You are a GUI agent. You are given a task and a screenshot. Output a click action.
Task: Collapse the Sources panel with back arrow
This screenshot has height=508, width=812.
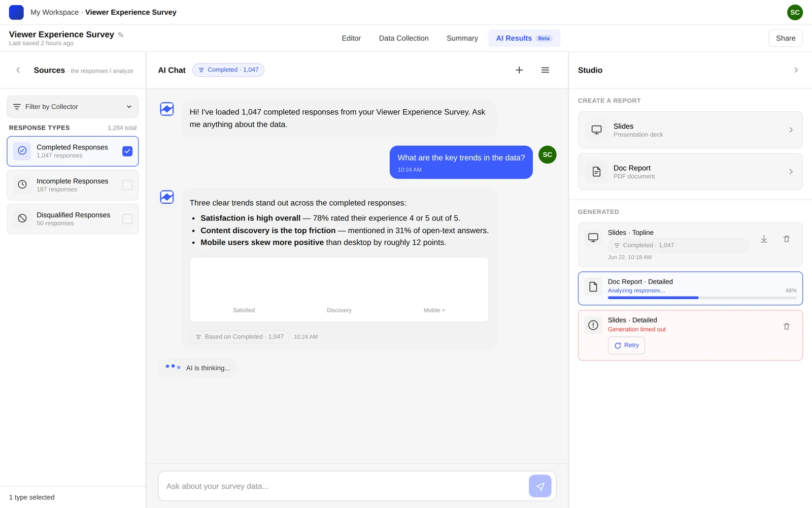coord(18,70)
